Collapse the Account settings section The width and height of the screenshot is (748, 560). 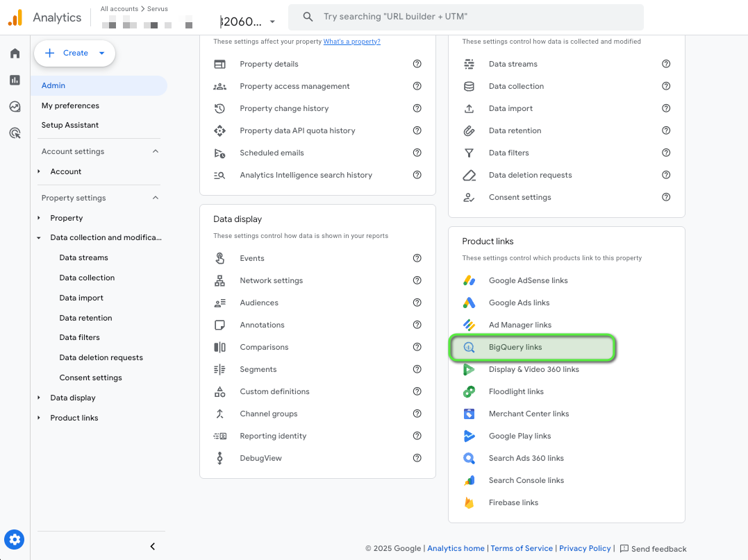pos(155,151)
